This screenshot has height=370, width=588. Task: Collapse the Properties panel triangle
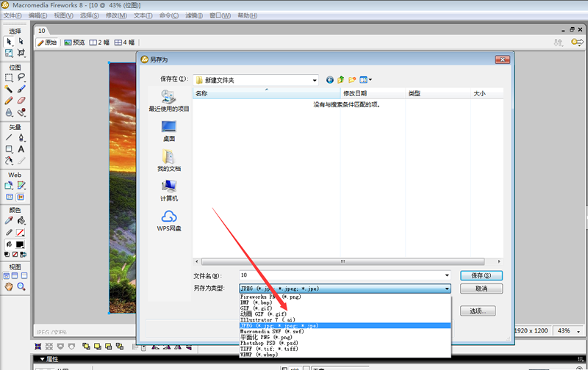coord(43,359)
